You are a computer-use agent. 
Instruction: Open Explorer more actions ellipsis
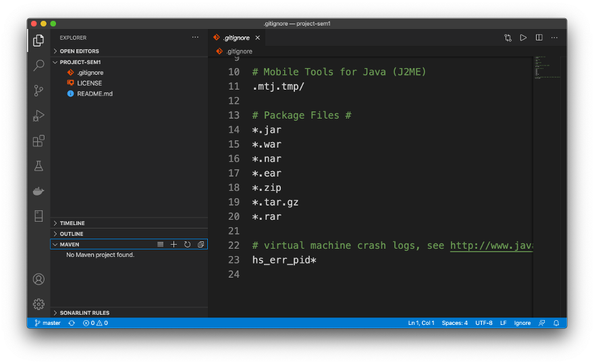point(195,38)
